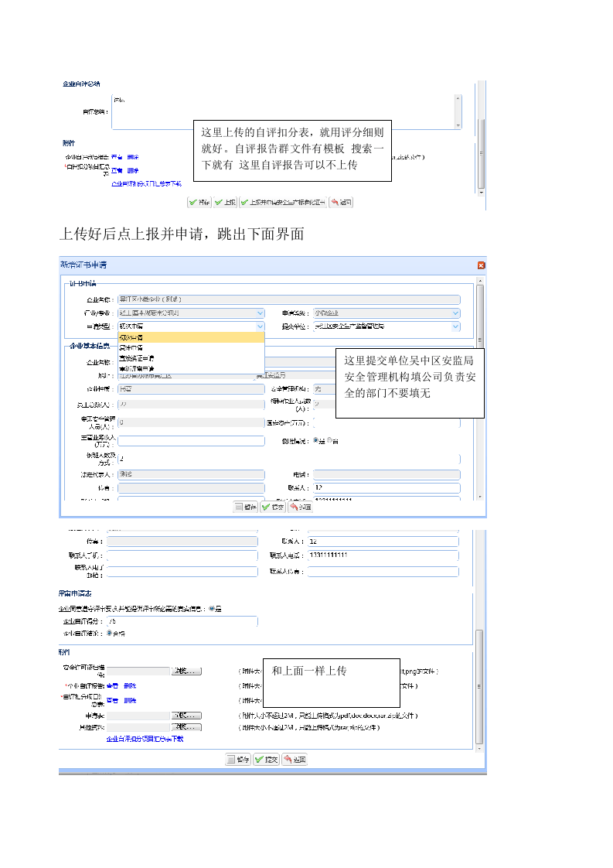Click the 暂存 button next to 上报
The image size is (613, 868).
pos(199,203)
